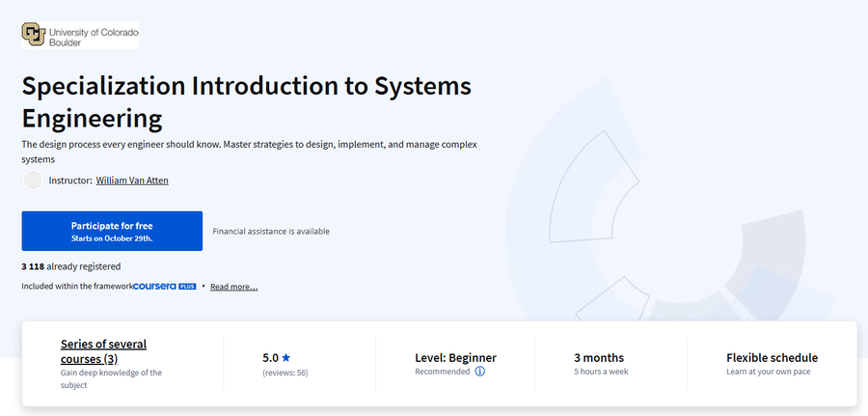The height and width of the screenshot is (416, 868).
Task: Click the 3 118 already registered text
Action: (70, 266)
